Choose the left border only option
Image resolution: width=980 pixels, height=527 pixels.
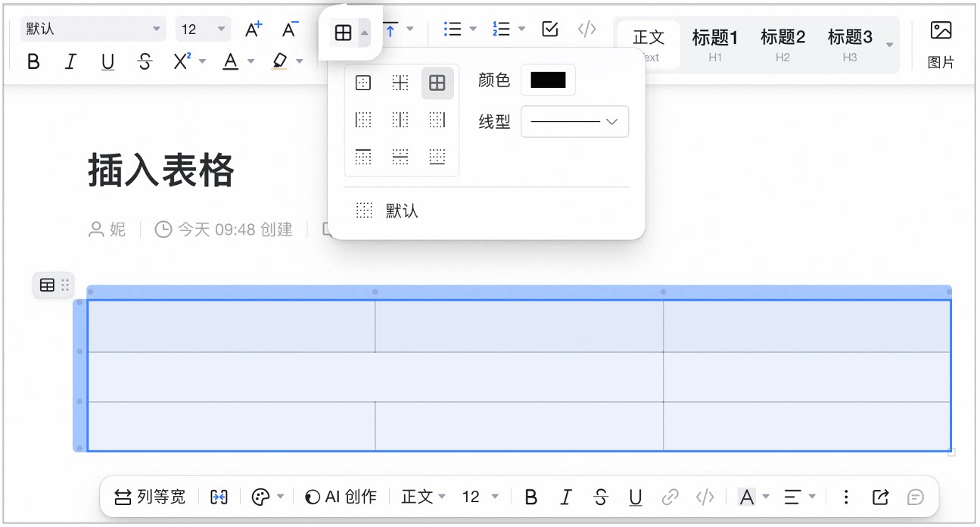point(363,120)
